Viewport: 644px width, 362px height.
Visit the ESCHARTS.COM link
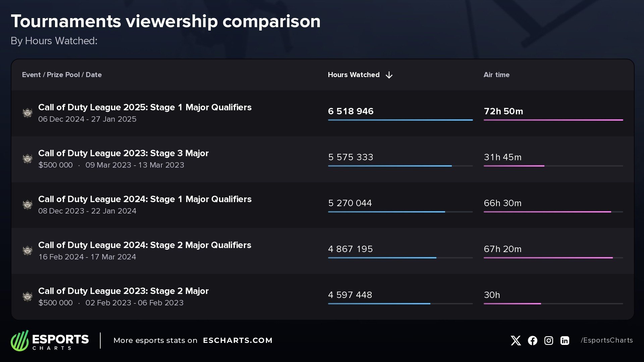(x=237, y=341)
